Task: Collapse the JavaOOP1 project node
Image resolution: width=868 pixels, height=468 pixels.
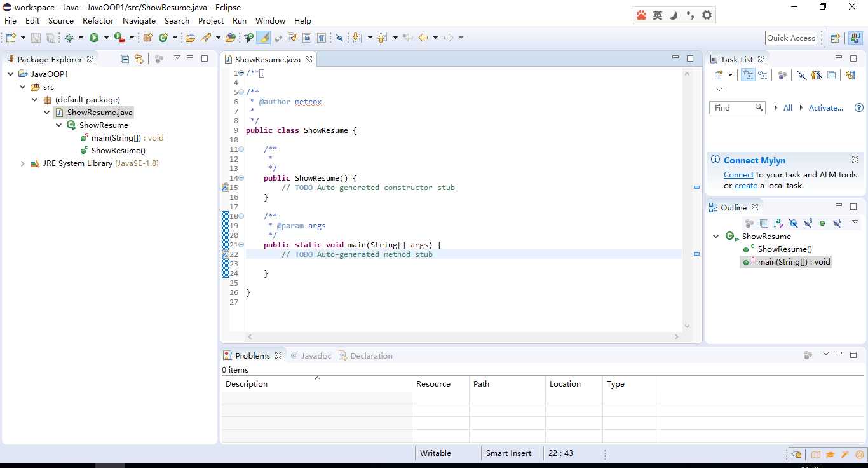Action: tap(11, 74)
